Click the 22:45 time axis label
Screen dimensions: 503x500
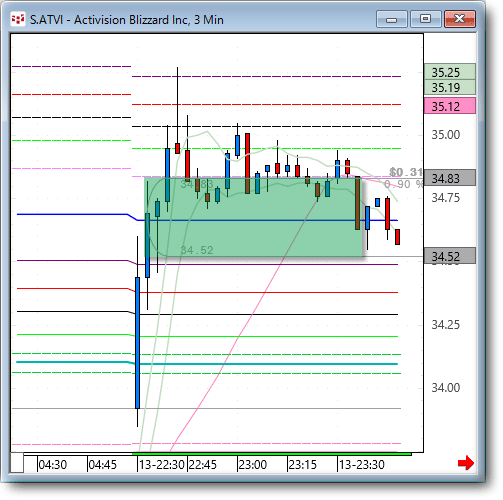point(203,464)
